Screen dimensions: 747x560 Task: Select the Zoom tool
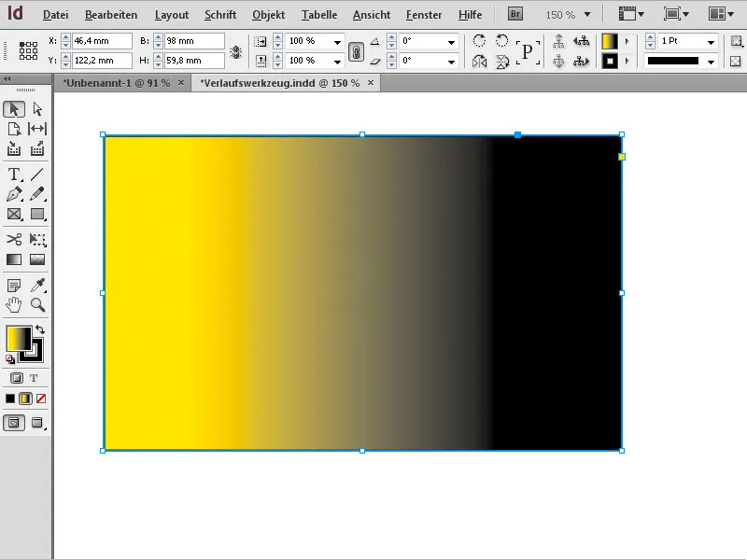(x=37, y=305)
